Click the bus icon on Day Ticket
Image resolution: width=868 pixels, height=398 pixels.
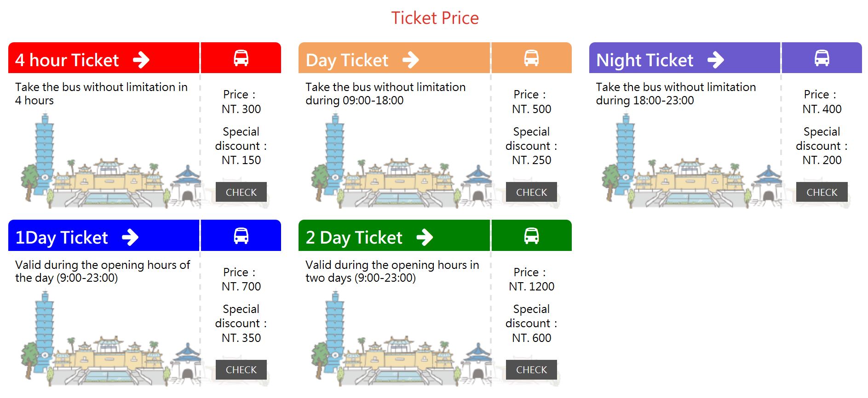531,58
